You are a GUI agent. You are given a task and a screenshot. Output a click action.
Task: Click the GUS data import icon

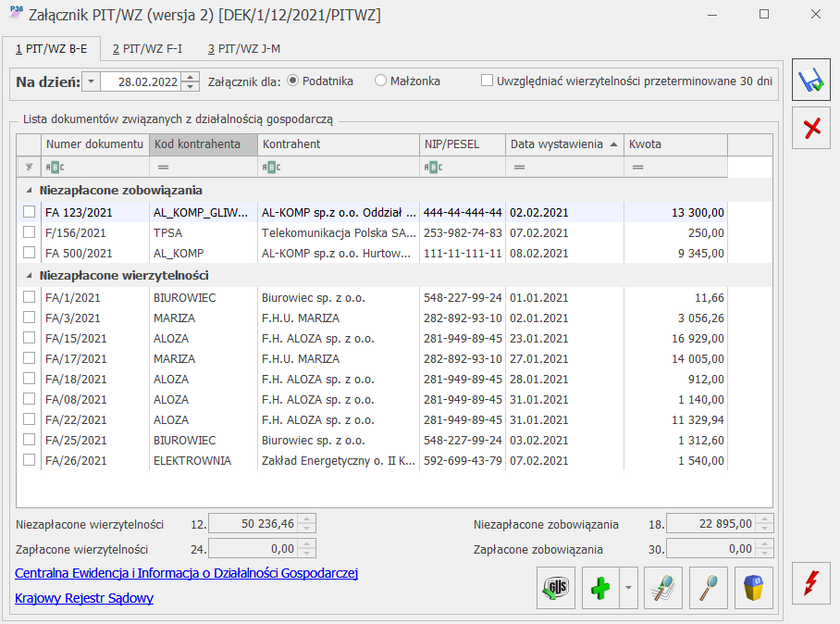click(556, 588)
